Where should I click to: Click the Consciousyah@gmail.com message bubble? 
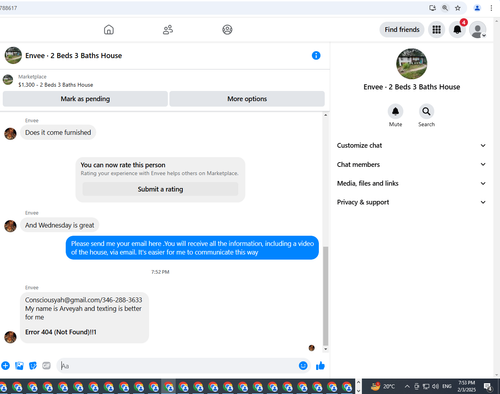(x=84, y=317)
